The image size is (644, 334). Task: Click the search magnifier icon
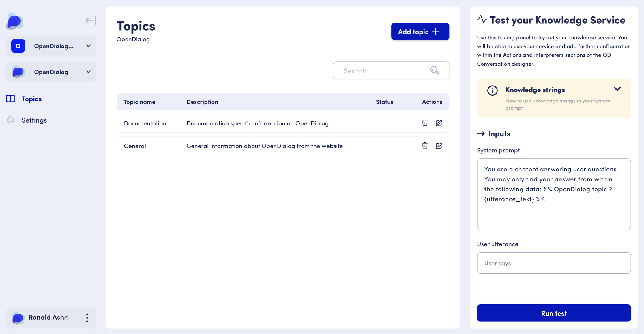tap(435, 70)
